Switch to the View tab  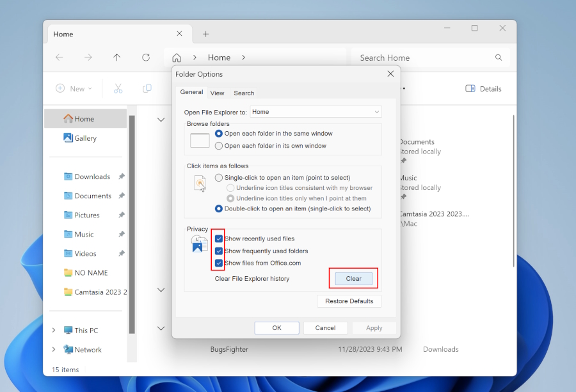click(x=217, y=93)
